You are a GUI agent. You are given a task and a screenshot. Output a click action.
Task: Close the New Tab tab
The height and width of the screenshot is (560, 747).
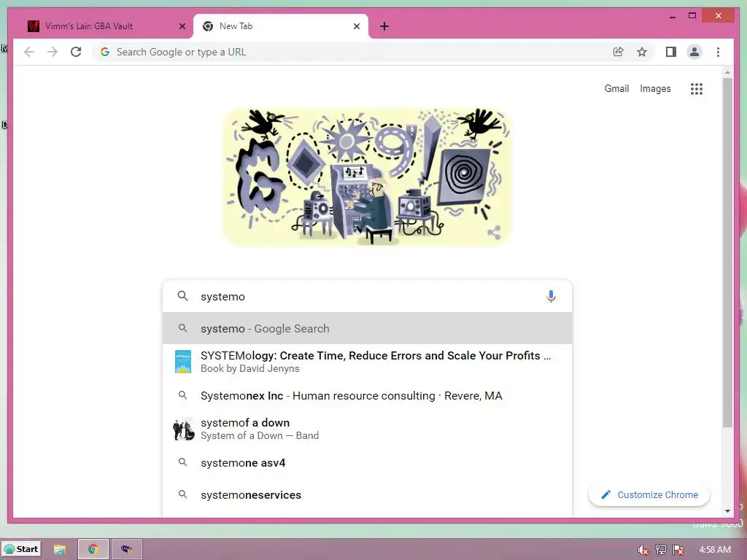[x=356, y=26]
